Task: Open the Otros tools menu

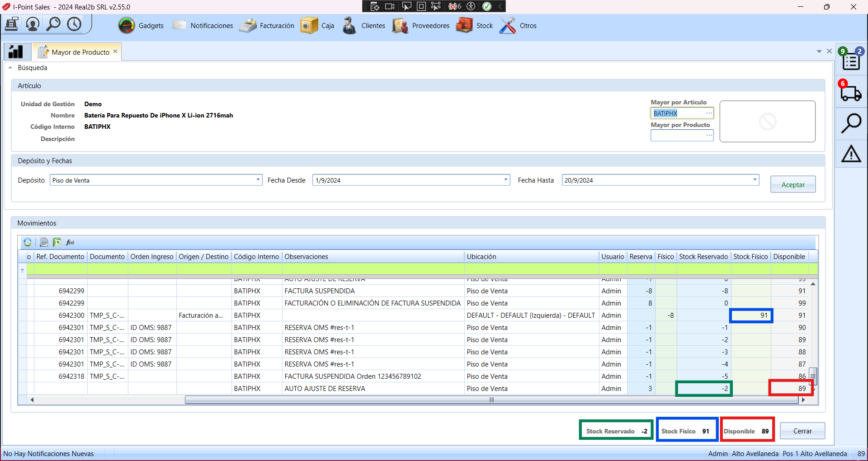Action: tap(518, 26)
